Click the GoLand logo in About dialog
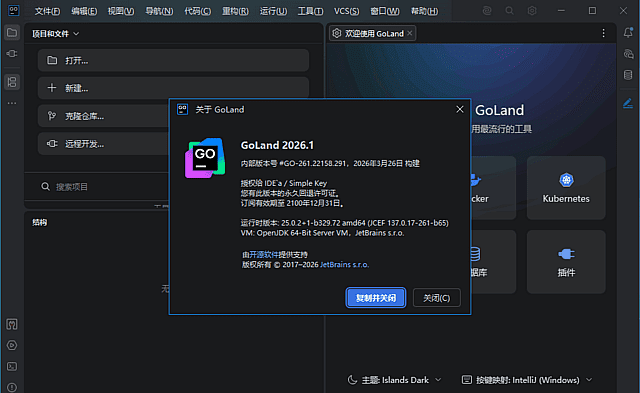This screenshot has width=640, height=393. [x=205, y=158]
